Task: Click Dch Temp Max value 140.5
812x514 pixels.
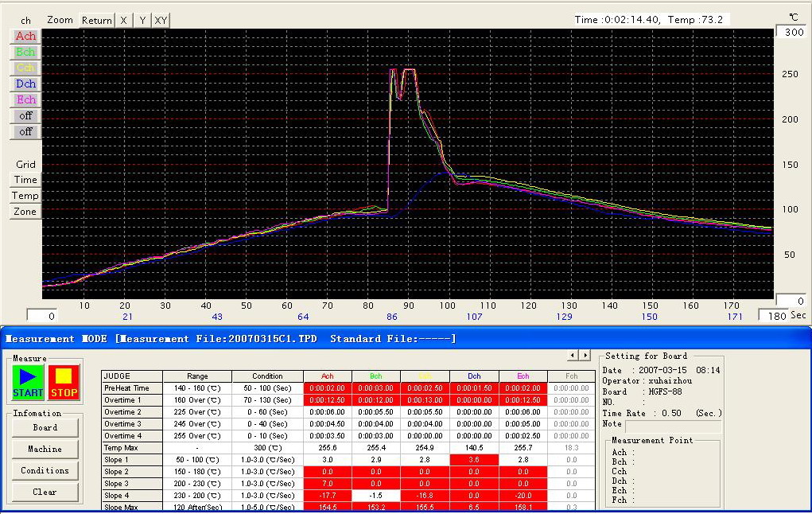Action: tap(474, 448)
